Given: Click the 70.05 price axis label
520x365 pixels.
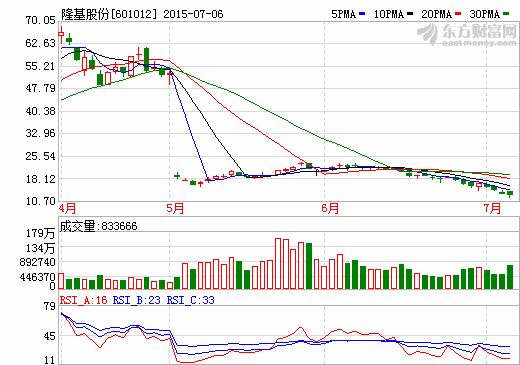Looking at the screenshot, I should tap(40, 20).
